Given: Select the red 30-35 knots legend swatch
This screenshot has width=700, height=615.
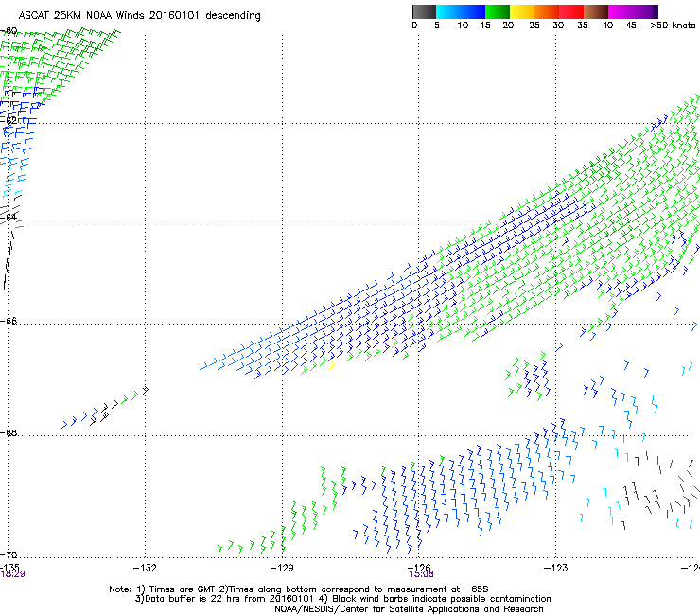Looking at the screenshot, I should [x=571, y=11].
